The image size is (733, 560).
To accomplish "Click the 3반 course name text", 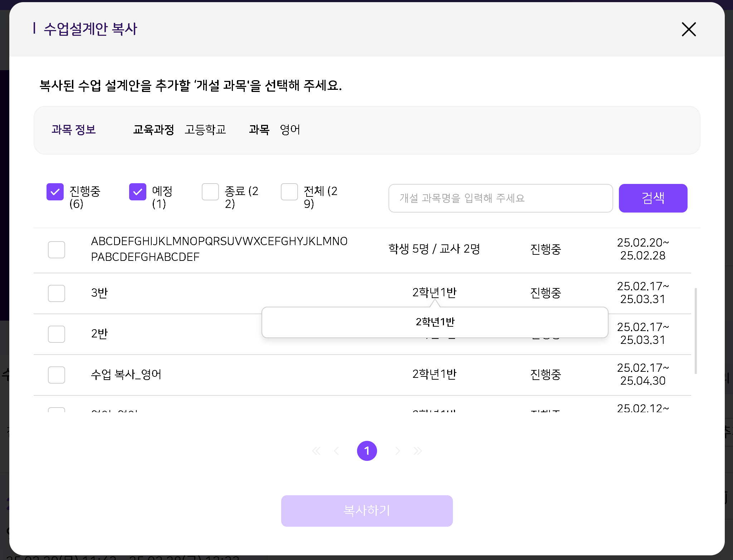I will pyautogui.click(x=99, y=293).
